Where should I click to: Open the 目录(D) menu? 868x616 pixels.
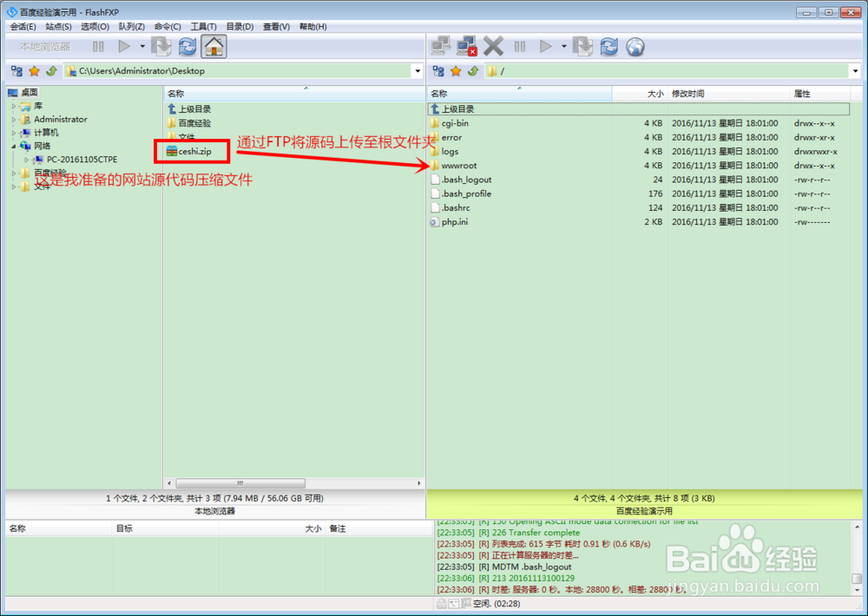coord(240,27)
